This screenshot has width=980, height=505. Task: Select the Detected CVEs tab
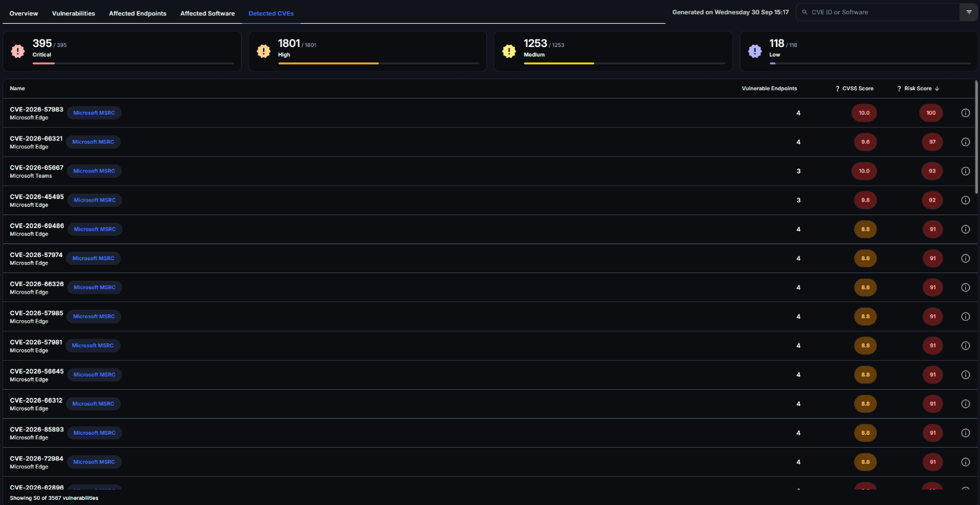[x=271, y=13]
